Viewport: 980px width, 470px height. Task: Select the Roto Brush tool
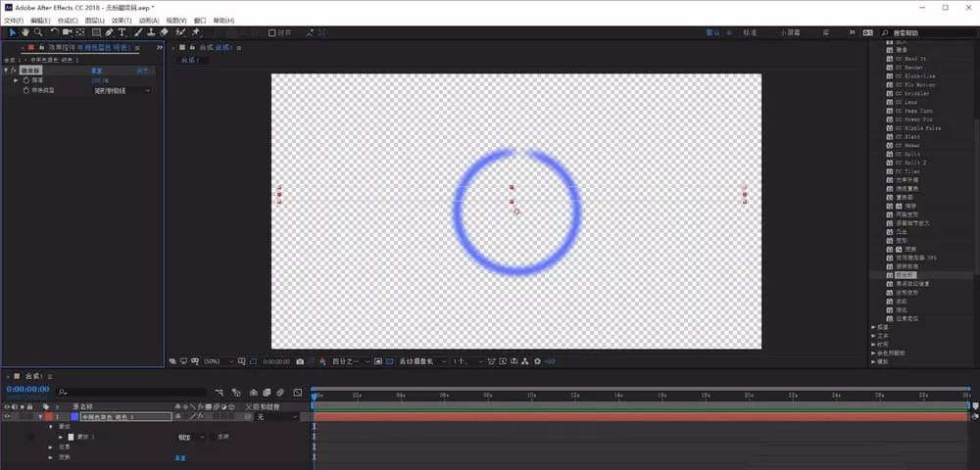coord(180,32)
